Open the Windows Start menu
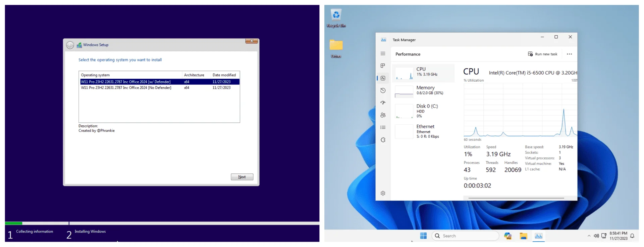The image size is (644, 247). pyautogui.click(x=423, y=236)
